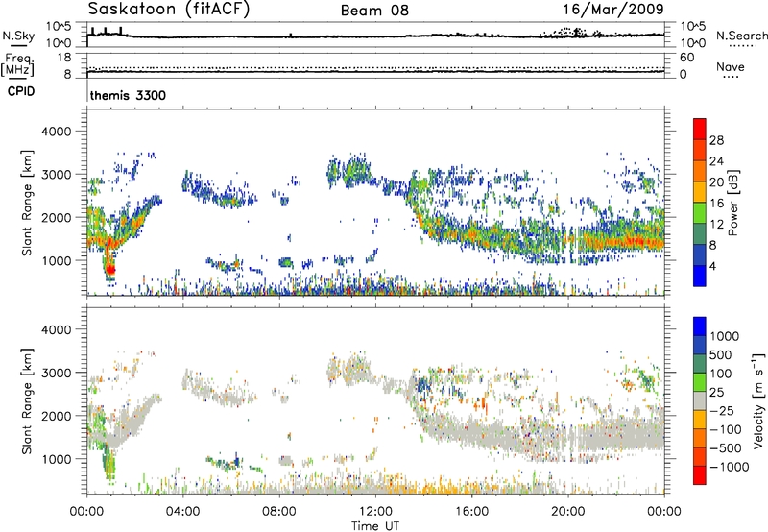This screenshot has height=532, width=768.
Task: Click the '60' Nave axis tick
Action: click(x=686, y=58)
